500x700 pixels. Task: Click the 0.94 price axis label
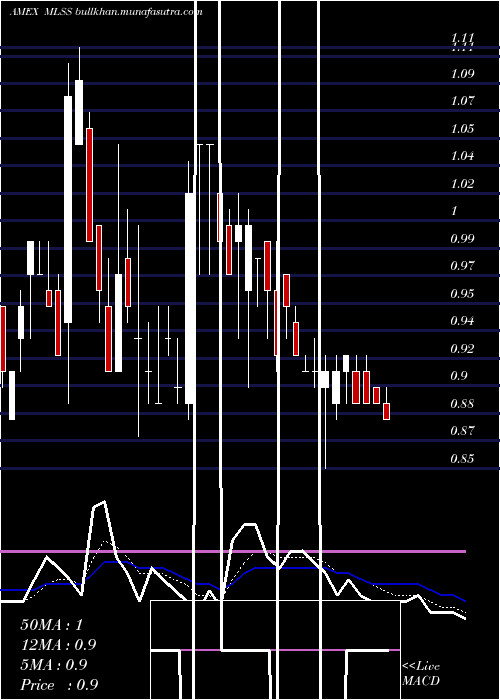tap(462, 321)
